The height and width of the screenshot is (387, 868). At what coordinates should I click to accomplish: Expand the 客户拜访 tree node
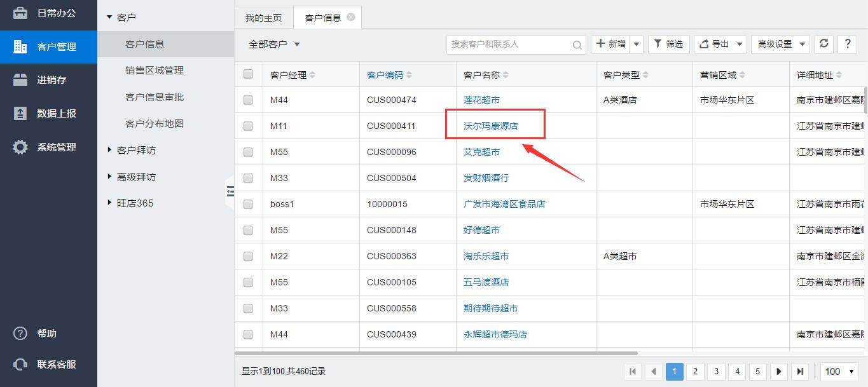(x=135, y=150)
